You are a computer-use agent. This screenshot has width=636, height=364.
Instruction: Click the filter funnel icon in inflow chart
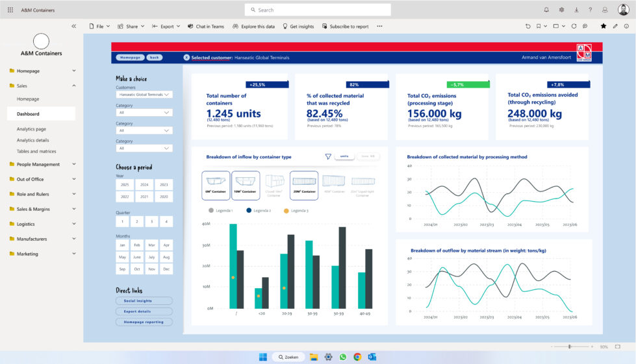(x=328, y=156)
